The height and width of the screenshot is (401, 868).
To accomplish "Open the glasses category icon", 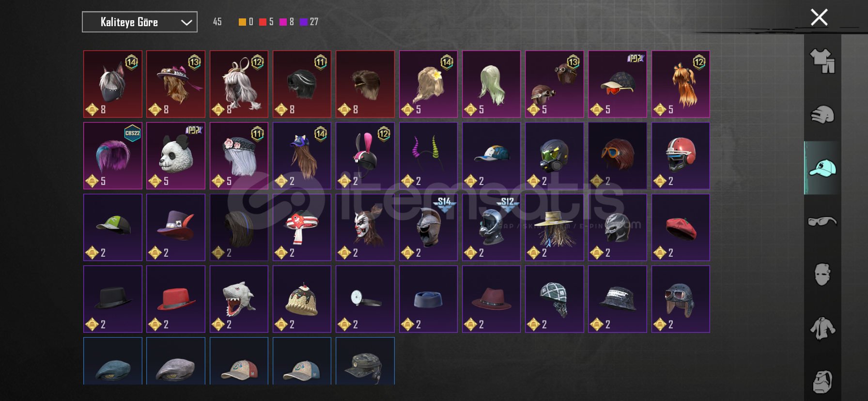I will pyautogui.click(x=822, y=221).
